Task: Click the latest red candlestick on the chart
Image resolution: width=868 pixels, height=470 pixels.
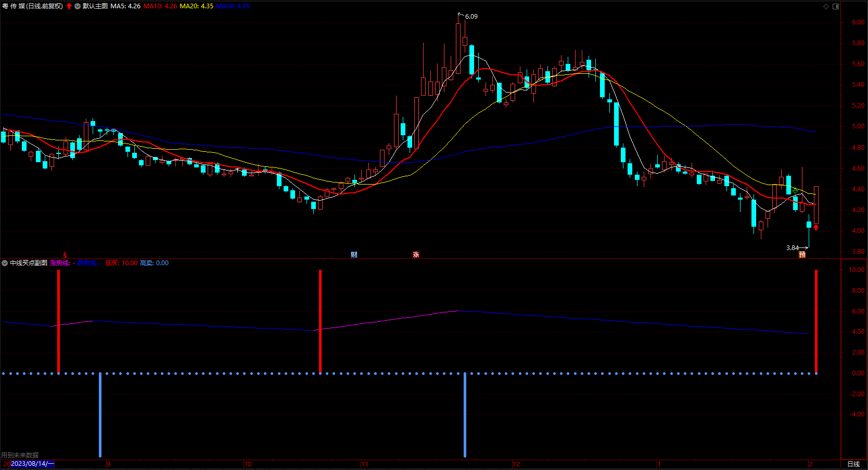Action: (816, 205)
